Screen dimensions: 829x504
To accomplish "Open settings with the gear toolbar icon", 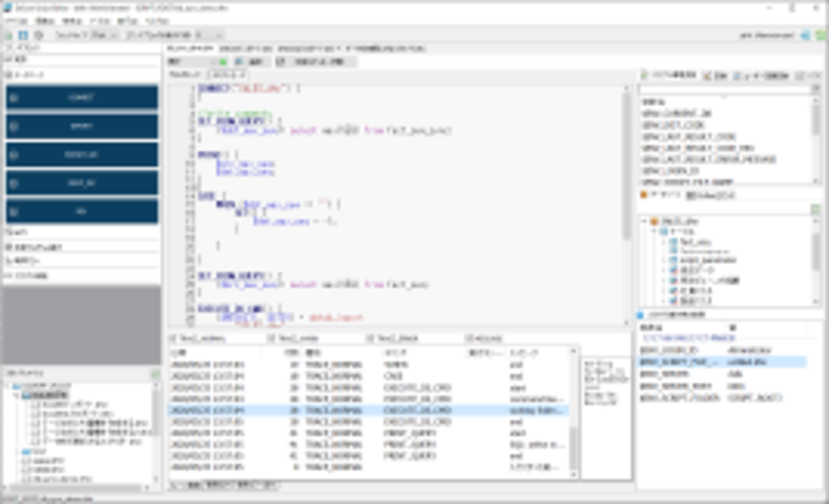I will click(x=39, y=34).
